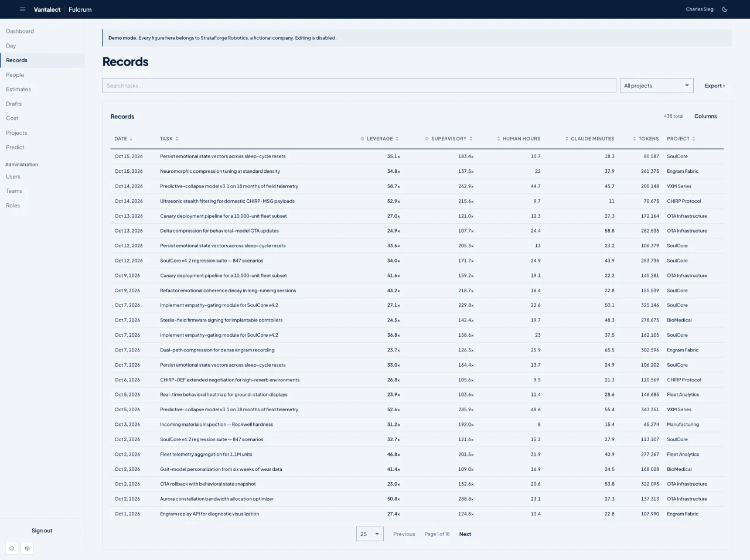Click 'Fleet telemetry aggregation for 1.1M units' task
The image size is (750, 560).
(206, 455)
